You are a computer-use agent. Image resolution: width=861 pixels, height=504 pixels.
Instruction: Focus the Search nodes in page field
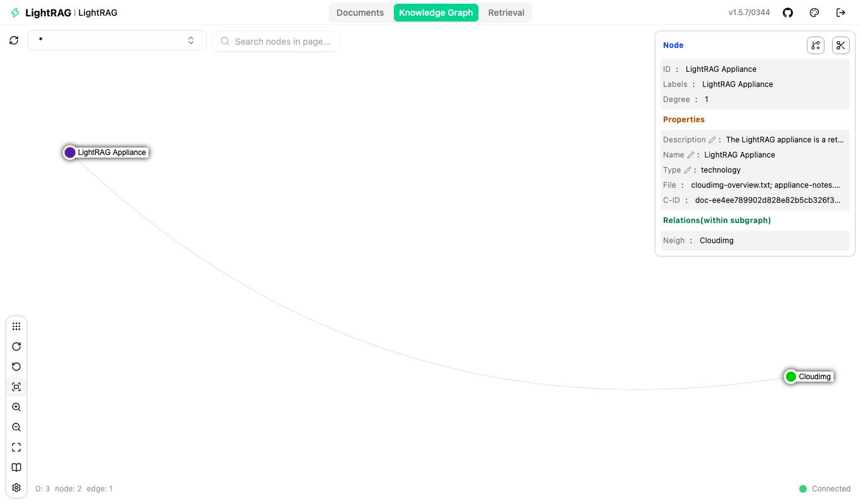click(x=276, y=42)
